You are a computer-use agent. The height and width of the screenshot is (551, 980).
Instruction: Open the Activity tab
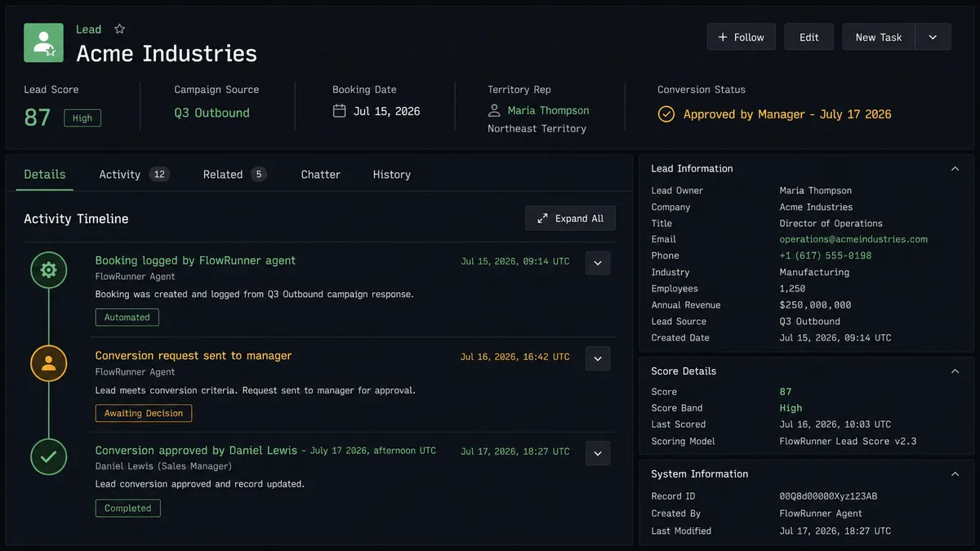pyautogui.click(x=134, y=174)
